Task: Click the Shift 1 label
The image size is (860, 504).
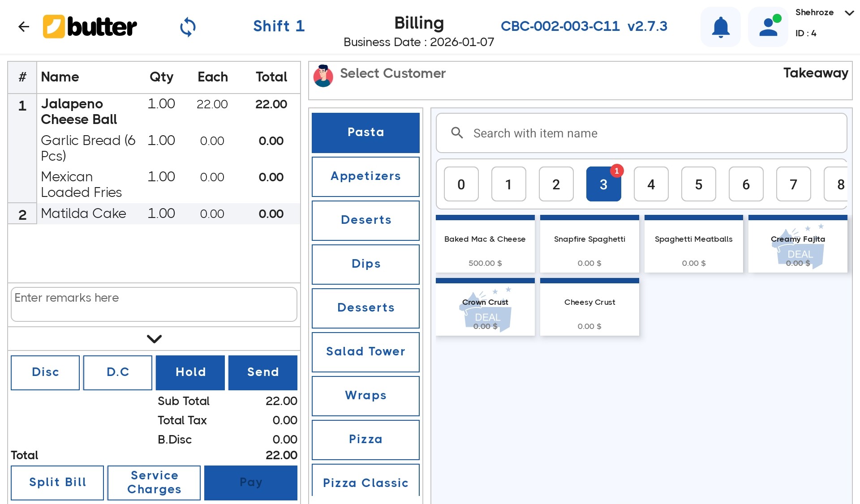Action: [x=279, y=26]
